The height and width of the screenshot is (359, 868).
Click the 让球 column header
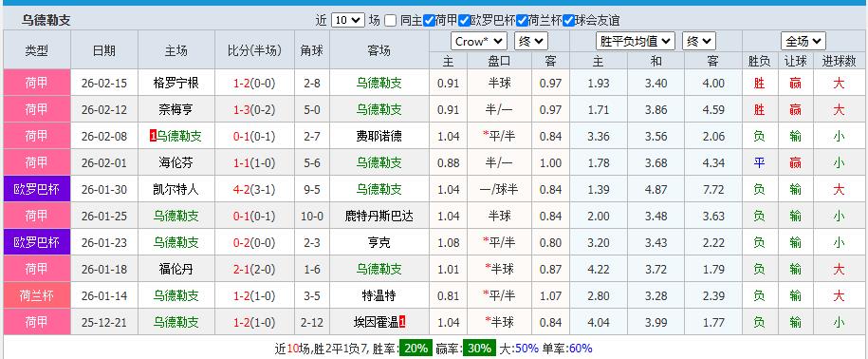pyautogui.click(x=796, y=61)
